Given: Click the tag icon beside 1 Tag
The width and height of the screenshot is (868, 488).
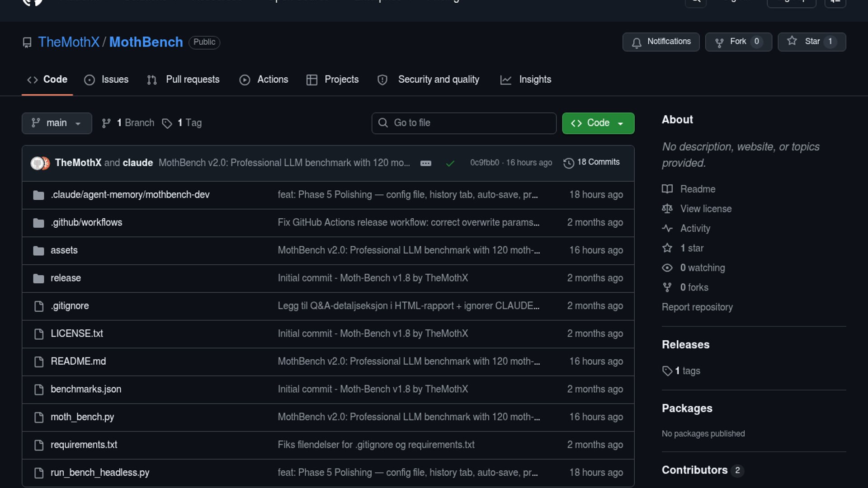Looking at the screenshot, I should 167,123.
